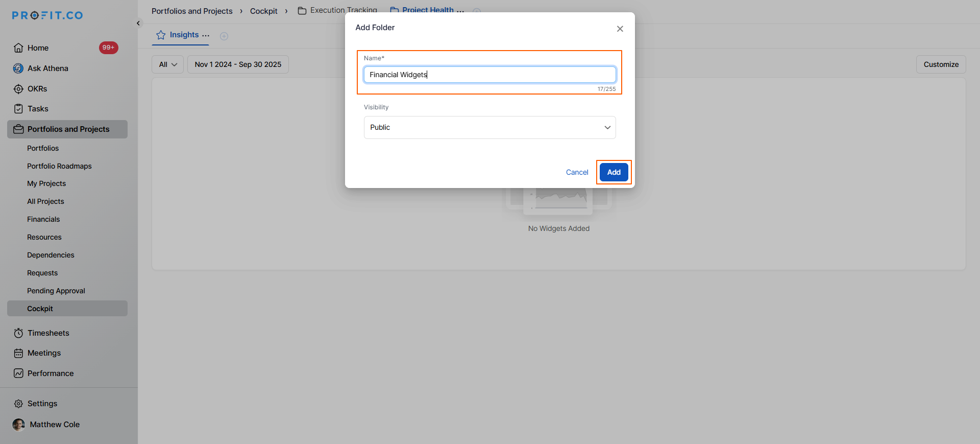Expand the All filter dropdown
Image resolution: width=980 pixels, height=444 pixels.
coord(168,64)
